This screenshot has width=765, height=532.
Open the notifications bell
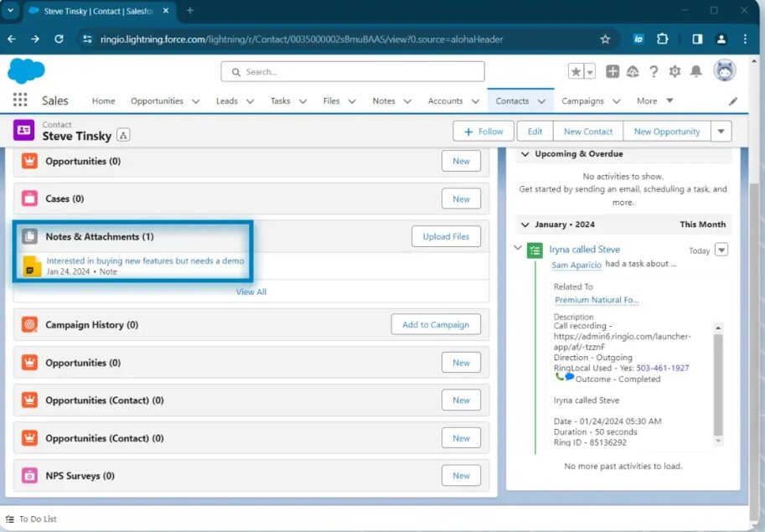point(695,72)
